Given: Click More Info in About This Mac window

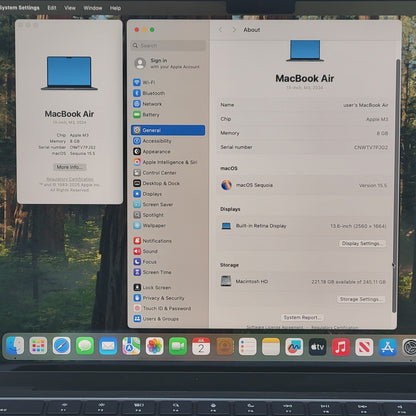Looking at the screenshot, I should (x=69, y=167).
